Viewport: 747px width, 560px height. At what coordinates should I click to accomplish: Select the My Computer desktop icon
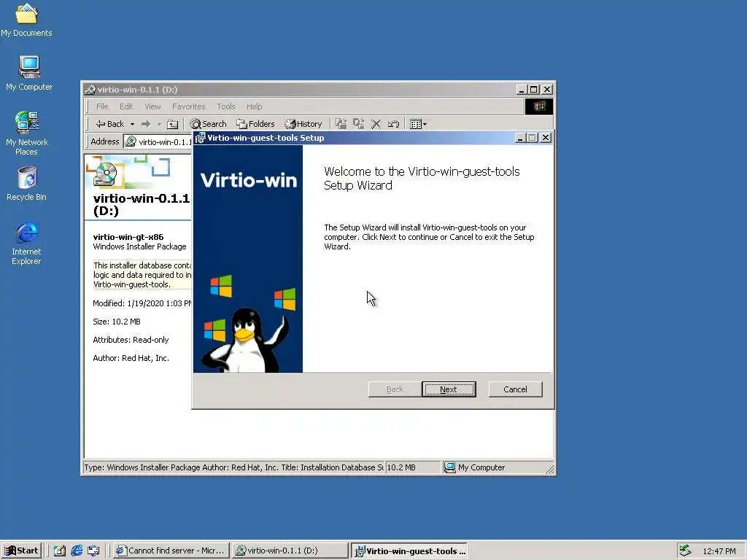[x=29, y=73]
